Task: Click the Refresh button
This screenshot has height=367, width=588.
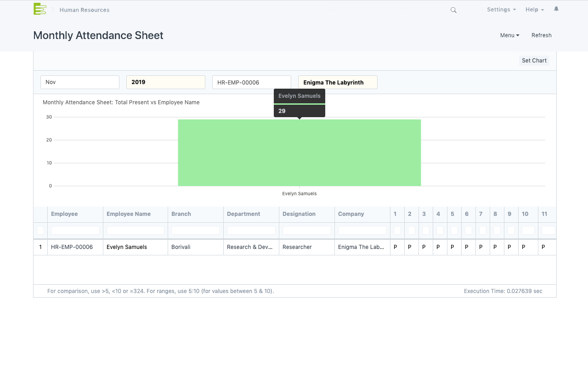Action: coord(541,35)
